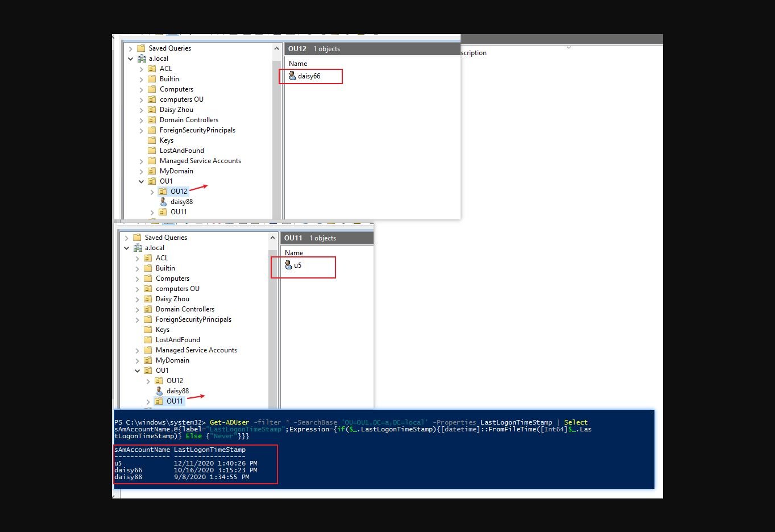Screen dimensions: 775x532
Task: Collapse a.local domain in lower window tree
Action: (x=126, y=248)
